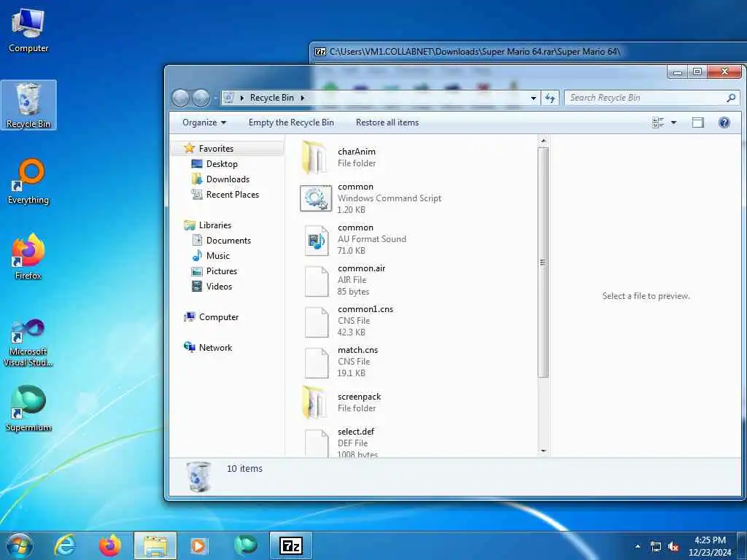Launch the Firefox desktop shortcut
This screenshot has width=747, height=560.
[28, 257]
